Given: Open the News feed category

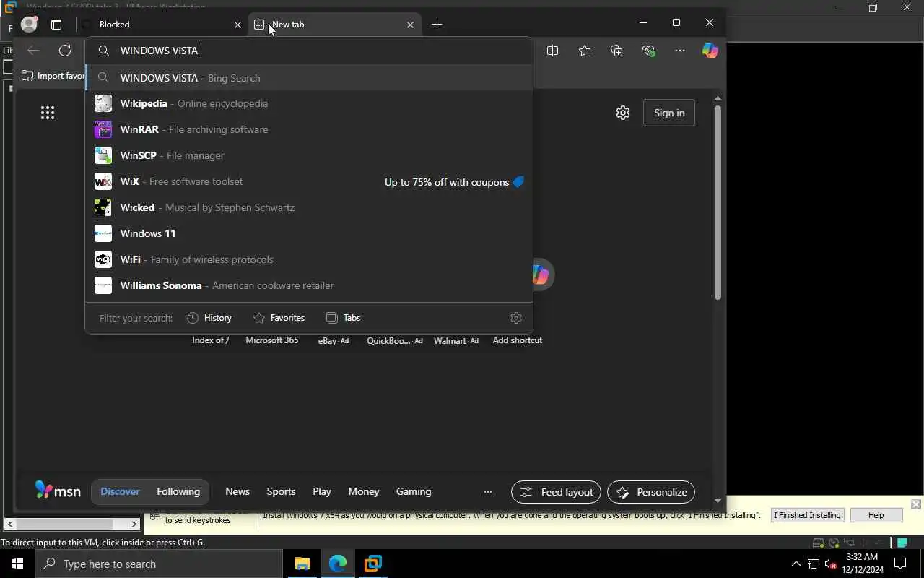Looking at the screenshot, I should point(237,491).
